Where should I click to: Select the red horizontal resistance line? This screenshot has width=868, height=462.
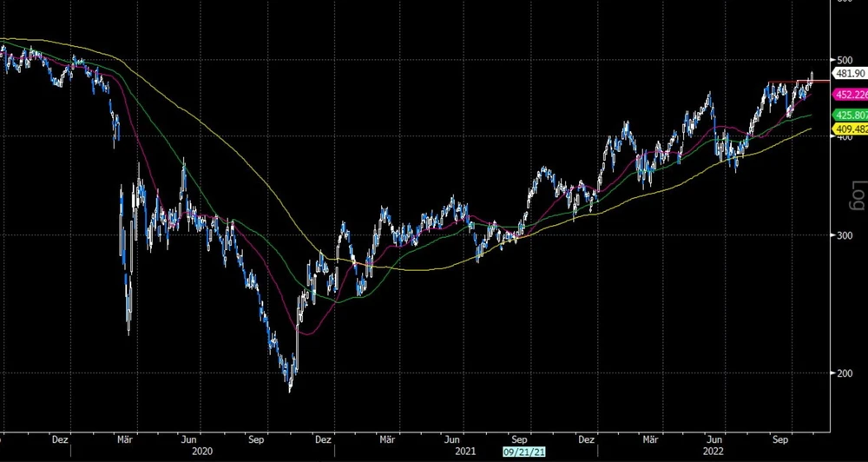(790, 82)
